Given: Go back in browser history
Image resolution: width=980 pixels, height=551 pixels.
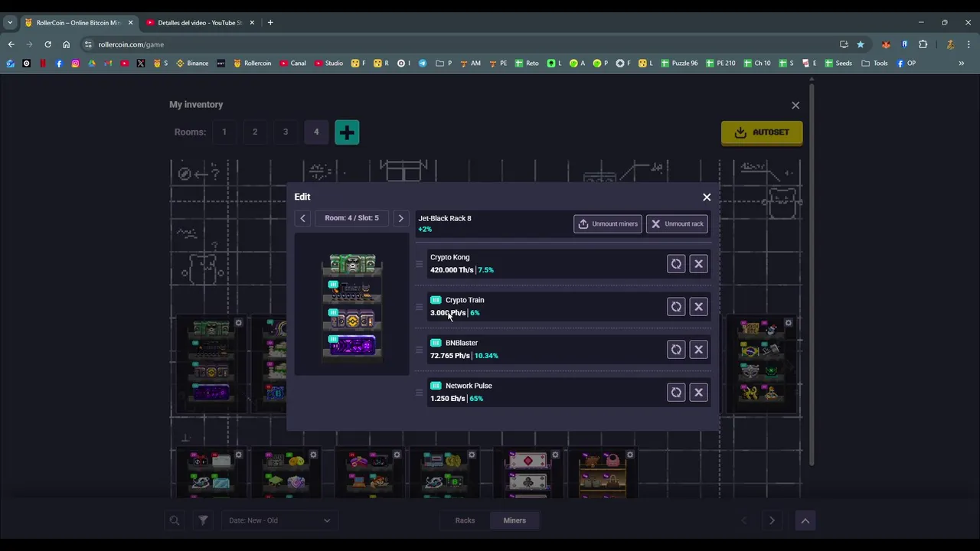Looking at the screenshot, I should (x=11, y=44).
